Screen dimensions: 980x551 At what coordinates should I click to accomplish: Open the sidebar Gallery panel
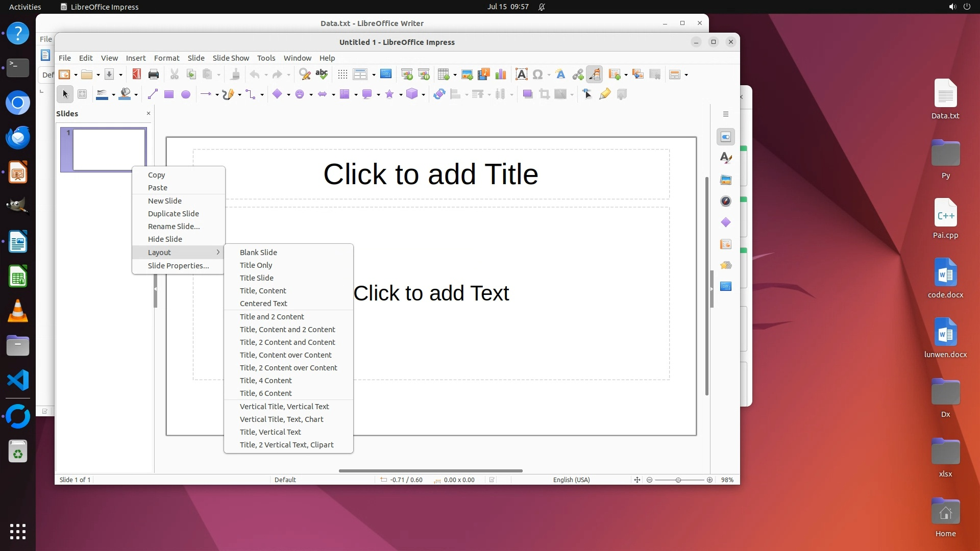click(x=726, y=180)
